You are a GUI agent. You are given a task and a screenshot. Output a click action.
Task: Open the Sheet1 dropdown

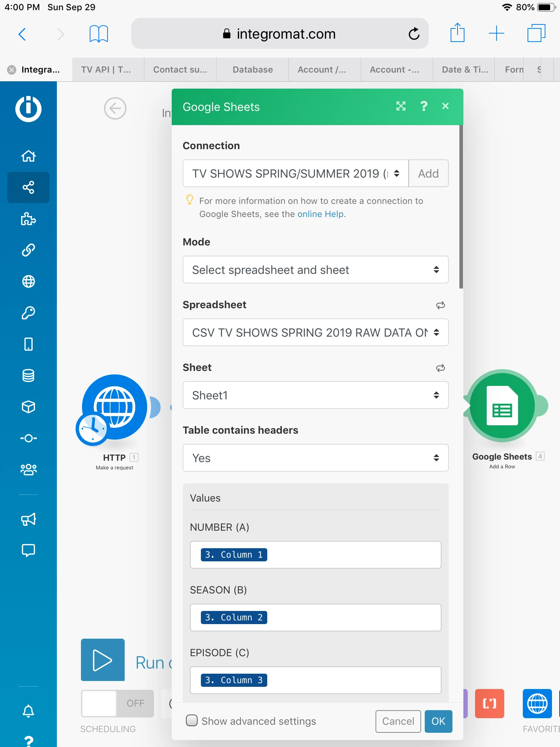[316, 395]
